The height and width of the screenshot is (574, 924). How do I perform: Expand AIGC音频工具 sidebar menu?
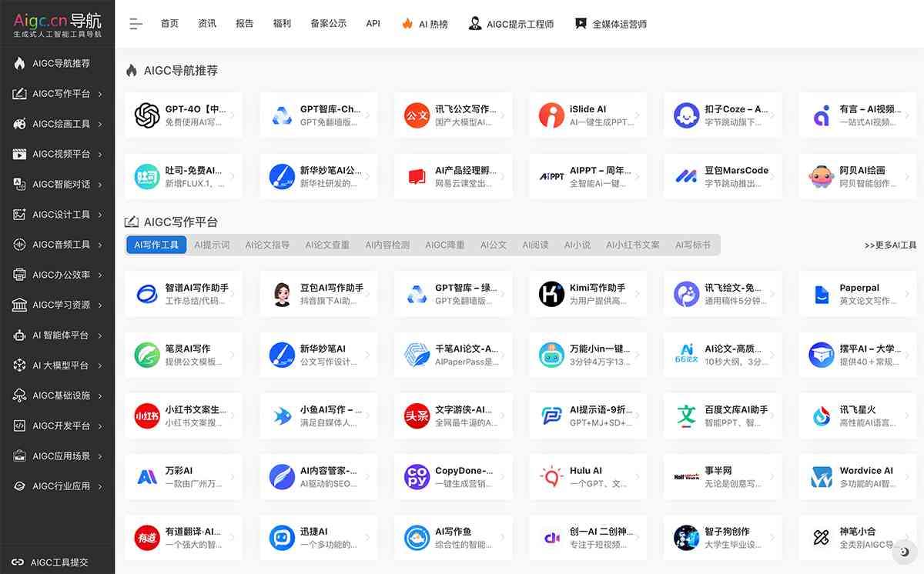[x=57, y=245]
